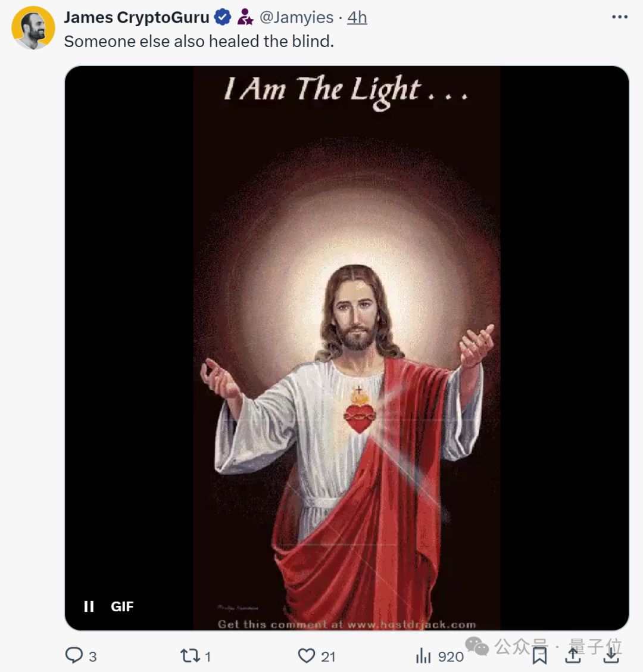Pause the playing GIF
The height and width of the screenshot is (672, 643).
89,606
